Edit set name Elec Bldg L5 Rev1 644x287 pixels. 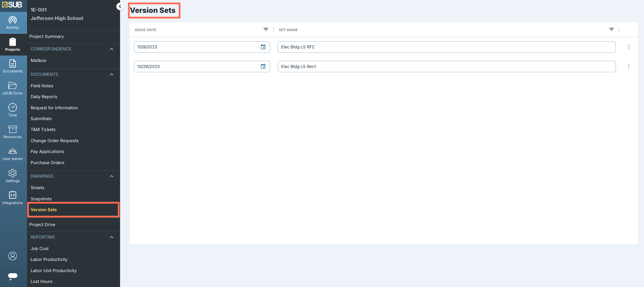(446, 67)
